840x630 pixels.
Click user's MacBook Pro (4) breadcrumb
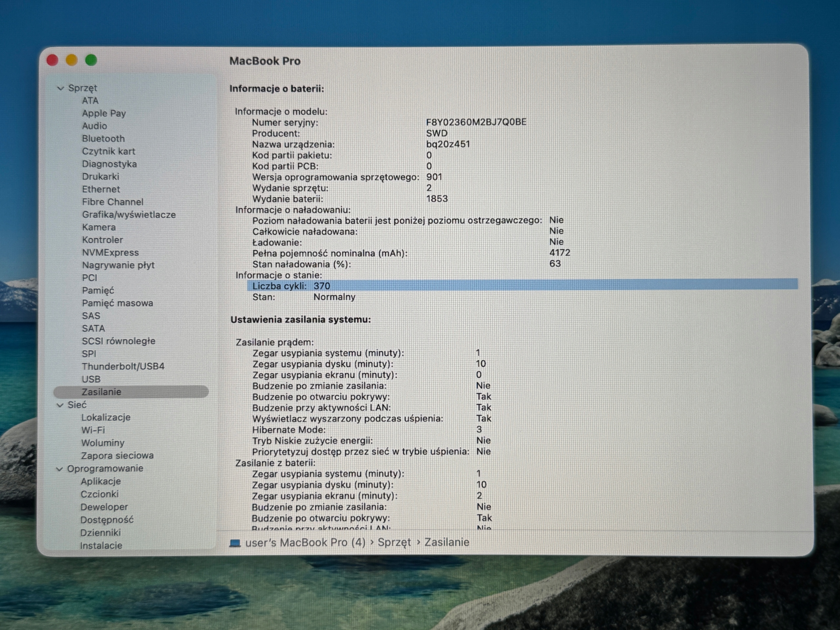tap(305, 543)
